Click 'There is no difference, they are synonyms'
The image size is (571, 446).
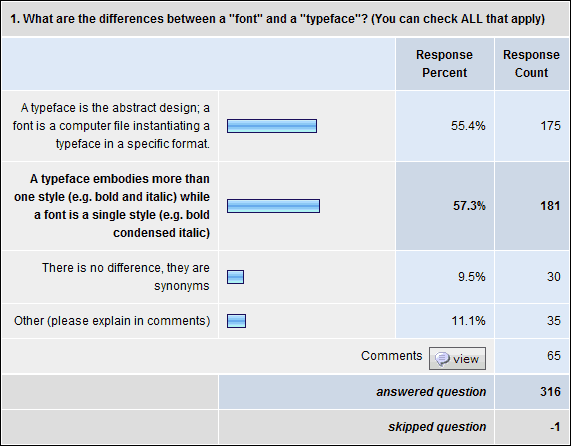point(126,277)
